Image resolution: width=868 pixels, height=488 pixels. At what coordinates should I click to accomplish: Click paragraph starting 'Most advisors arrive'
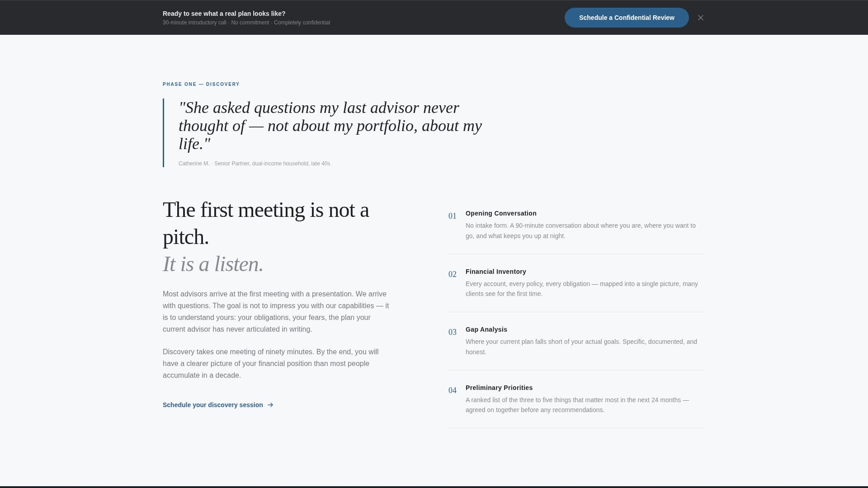click(276, 311)
